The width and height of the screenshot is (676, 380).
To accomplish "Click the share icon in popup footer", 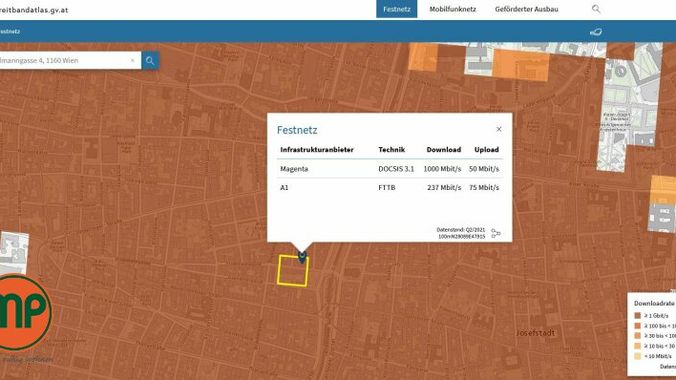I will click(496, 233).
